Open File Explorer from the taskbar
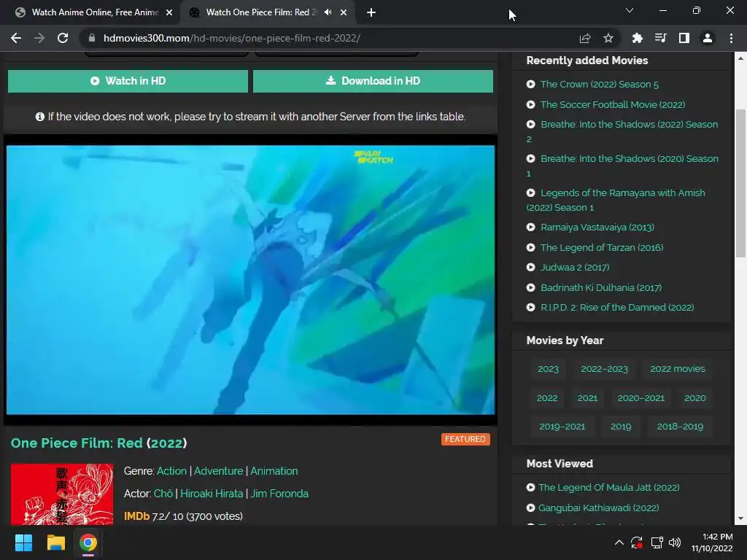 [55, 542]
